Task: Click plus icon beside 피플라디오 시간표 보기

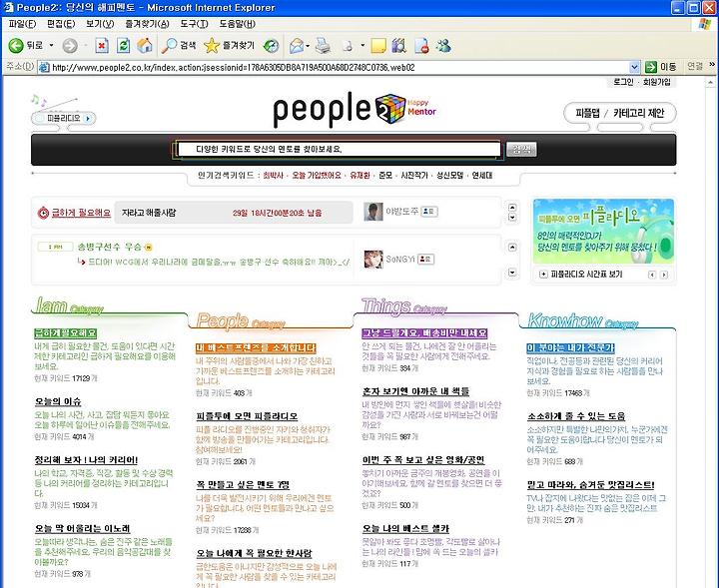Action: pyautogui.click(x=543, y=275)
